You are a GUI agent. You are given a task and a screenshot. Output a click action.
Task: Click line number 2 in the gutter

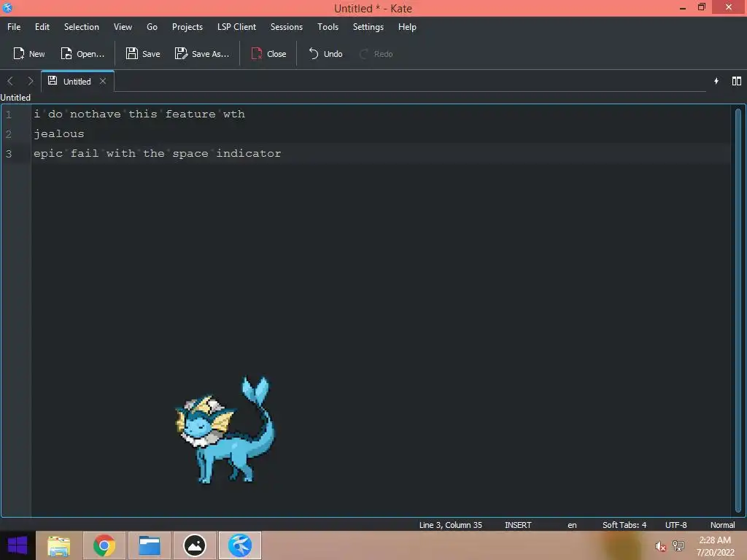pos(9,134)
